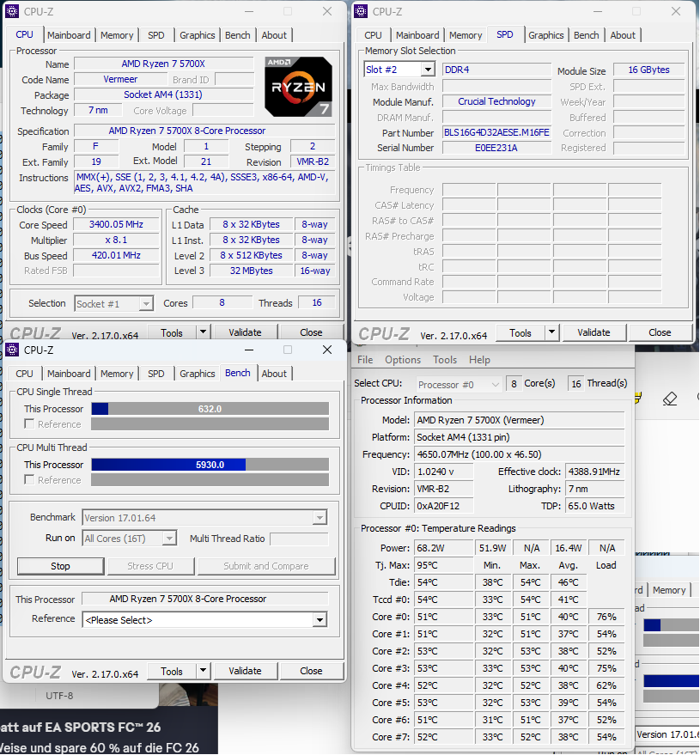Viewport: 700px width, 755px height.
Task: Click Close button in Bench window
Action: point(311,670)
